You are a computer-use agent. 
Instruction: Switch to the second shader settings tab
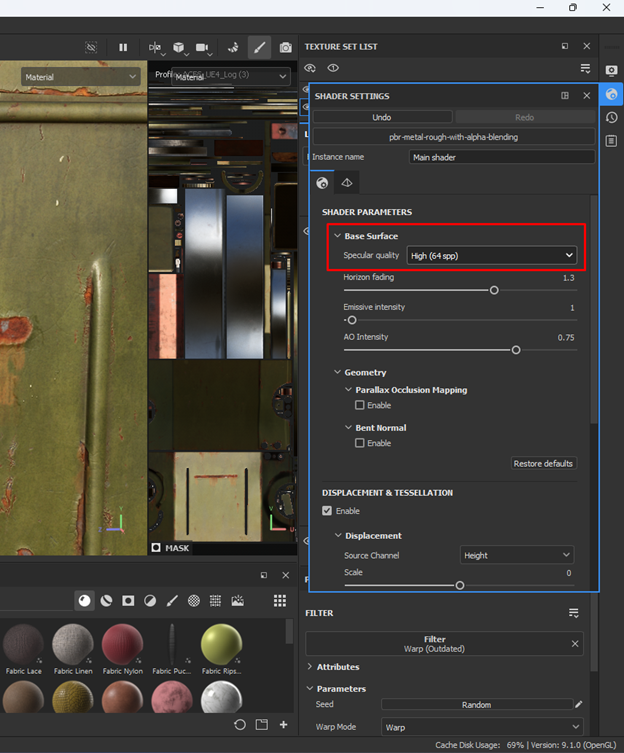pyautogui.click(x=346, y=183)
